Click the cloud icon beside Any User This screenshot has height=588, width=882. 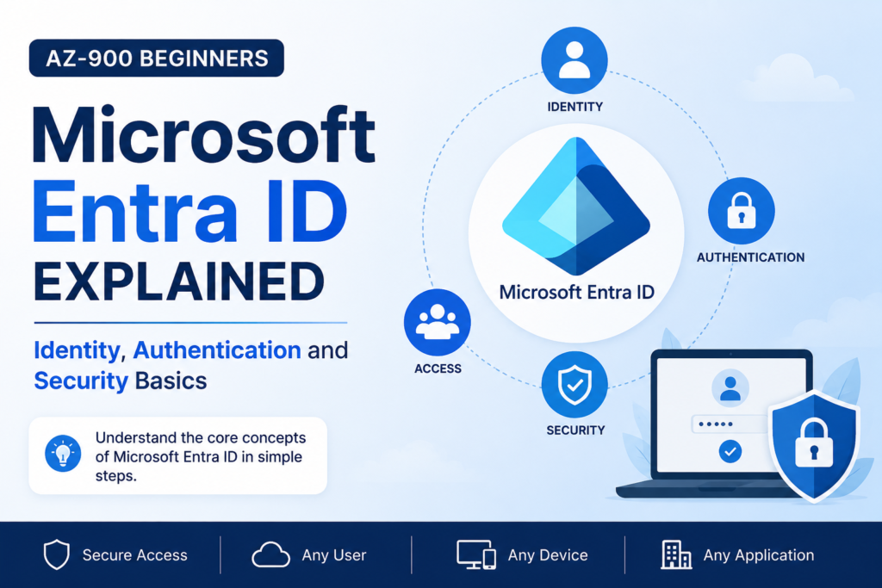click(271, 554)
